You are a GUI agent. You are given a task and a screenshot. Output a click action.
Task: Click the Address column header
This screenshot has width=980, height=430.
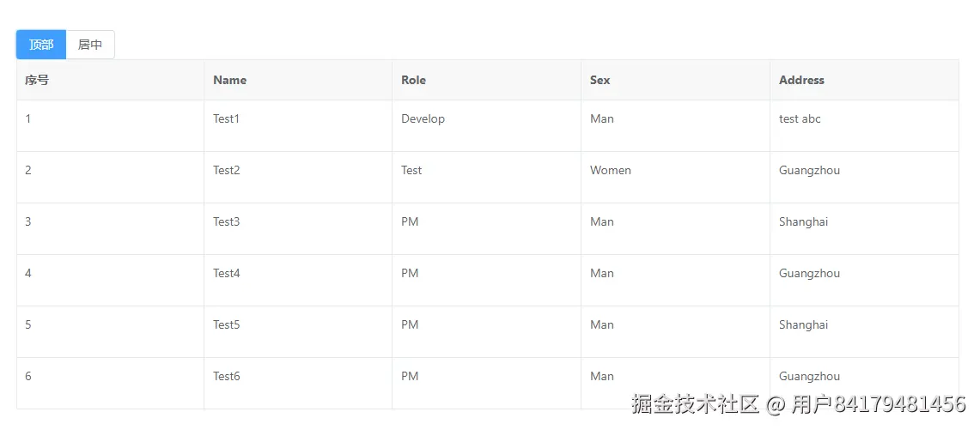click(x=801, y=80)
